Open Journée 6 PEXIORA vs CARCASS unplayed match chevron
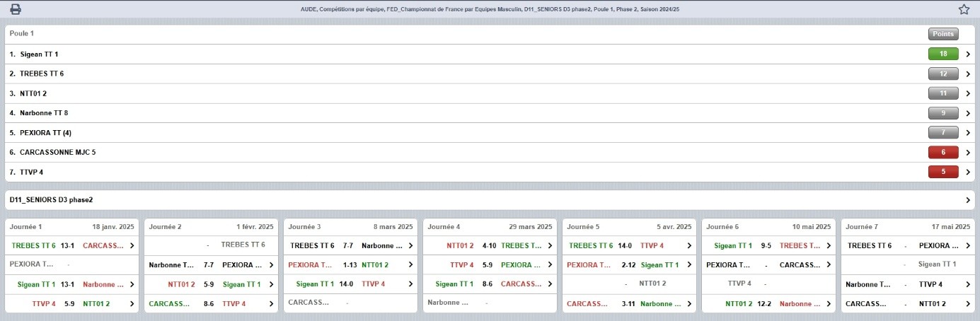The width and height of the screenshot is (980, 321). coord(829,265)
